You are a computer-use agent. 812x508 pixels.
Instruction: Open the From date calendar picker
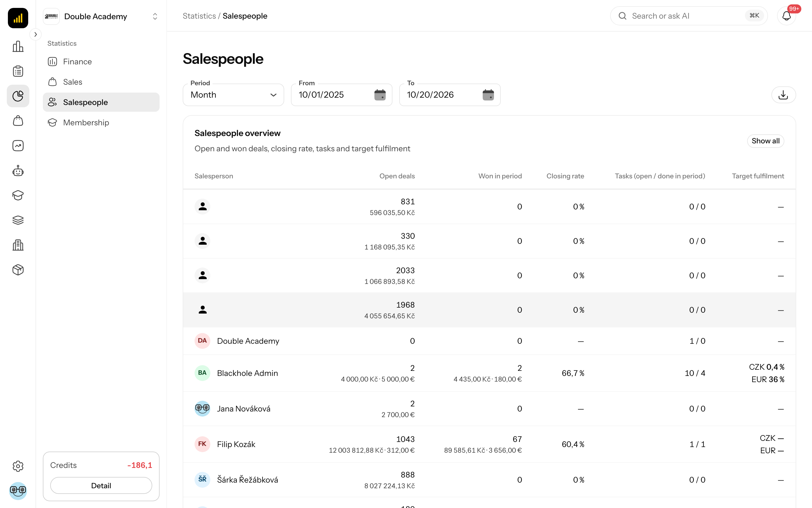pyautogui.click(x=380, y=95)
